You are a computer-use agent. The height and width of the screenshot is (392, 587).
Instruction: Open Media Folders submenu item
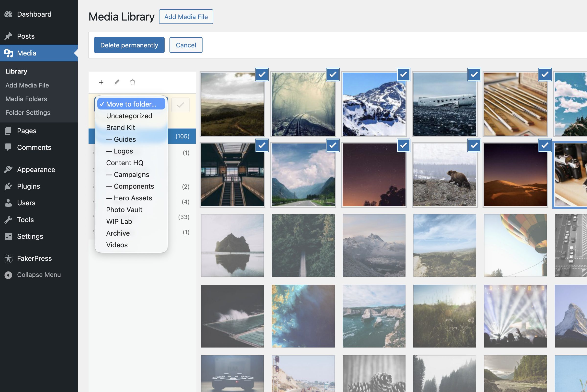pos(26,99)
